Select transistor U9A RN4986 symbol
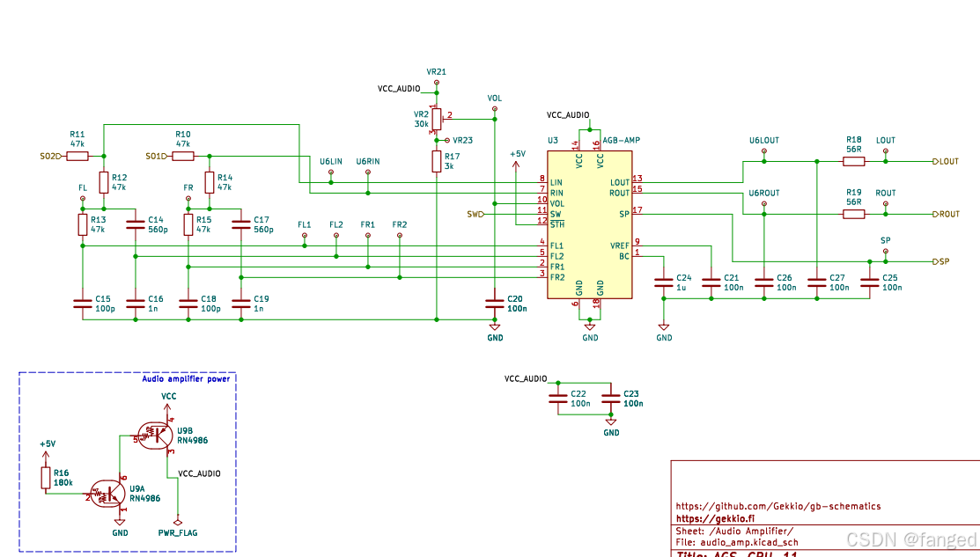The height and width of the screenshot is (557, 980). point(108,494)
